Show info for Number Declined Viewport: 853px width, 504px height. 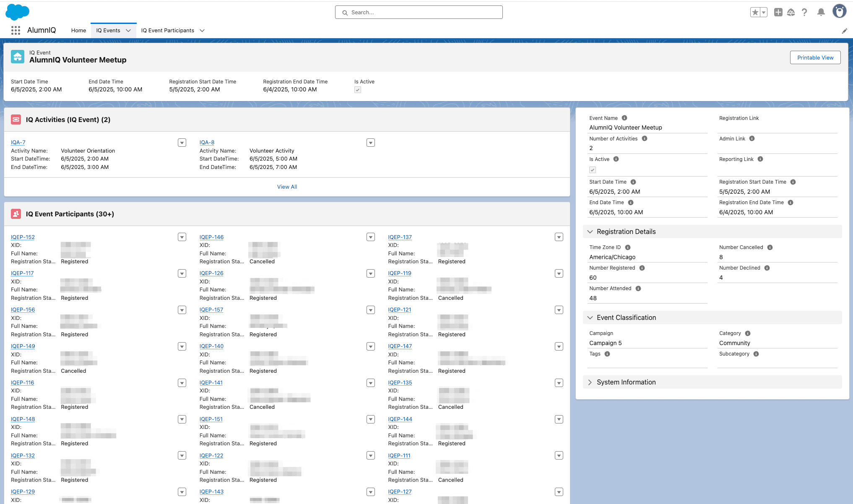tap(767, 268)
